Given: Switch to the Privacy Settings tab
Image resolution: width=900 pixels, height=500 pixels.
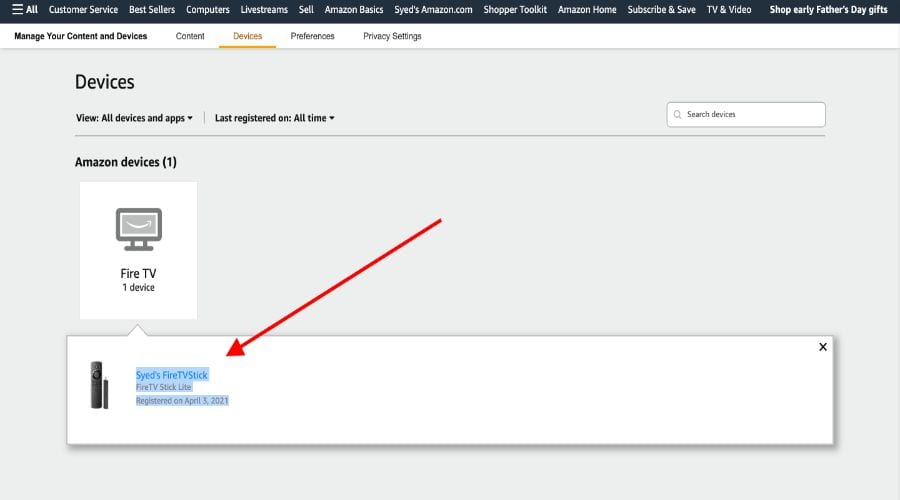Looking at the screenshot, I should (x=392, y=36).
